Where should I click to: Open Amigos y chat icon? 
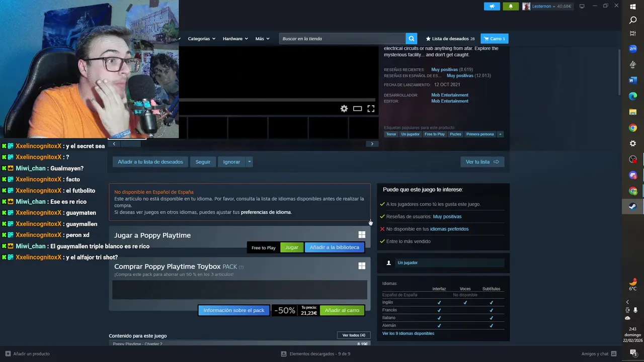(x=614, y=353)
